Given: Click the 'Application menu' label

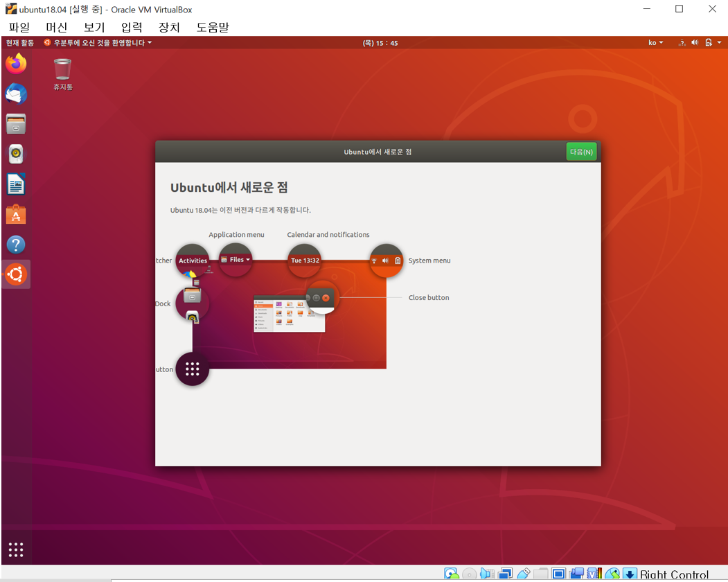Looking at the screenshot, I should click(236, 235).
